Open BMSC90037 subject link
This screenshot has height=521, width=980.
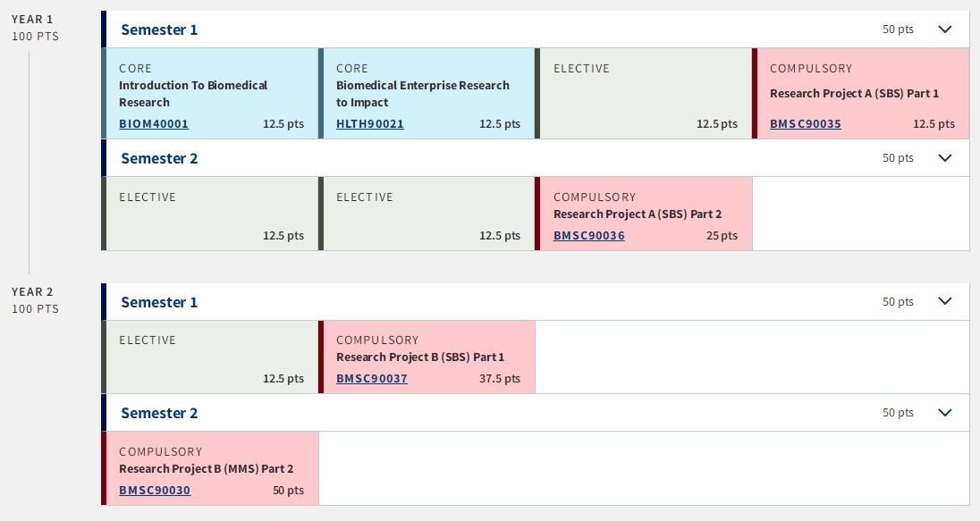click(372, 379)
